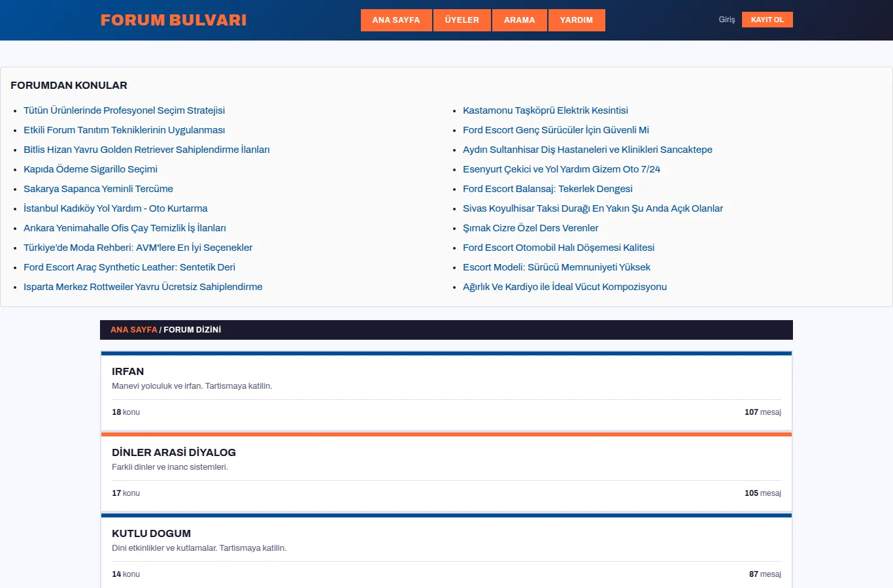This screenshot has height=588, width=893.
Task: Select the ARAMA navigation button
Action: [520, 20]
